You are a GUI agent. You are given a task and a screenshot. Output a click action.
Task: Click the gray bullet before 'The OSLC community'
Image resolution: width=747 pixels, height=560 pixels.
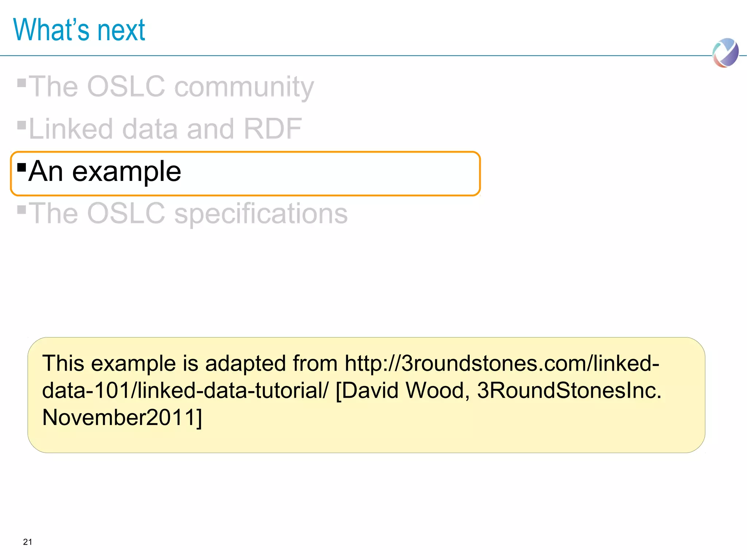22,83
